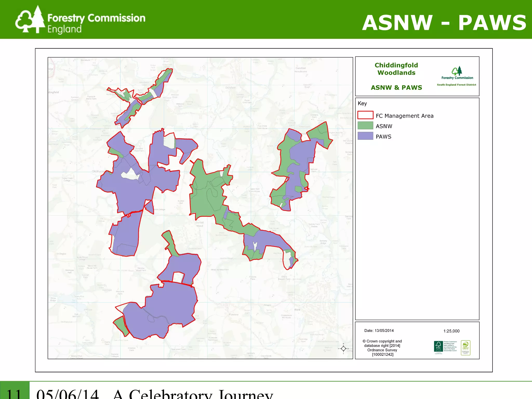Click the compass rose on the map
The width and height of the screenshot is (532, 399).
click(x=343, y=349)
